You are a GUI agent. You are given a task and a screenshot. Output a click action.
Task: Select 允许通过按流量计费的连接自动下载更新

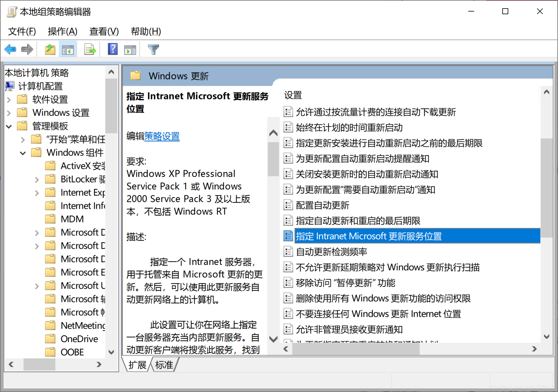tap(376, 112)
